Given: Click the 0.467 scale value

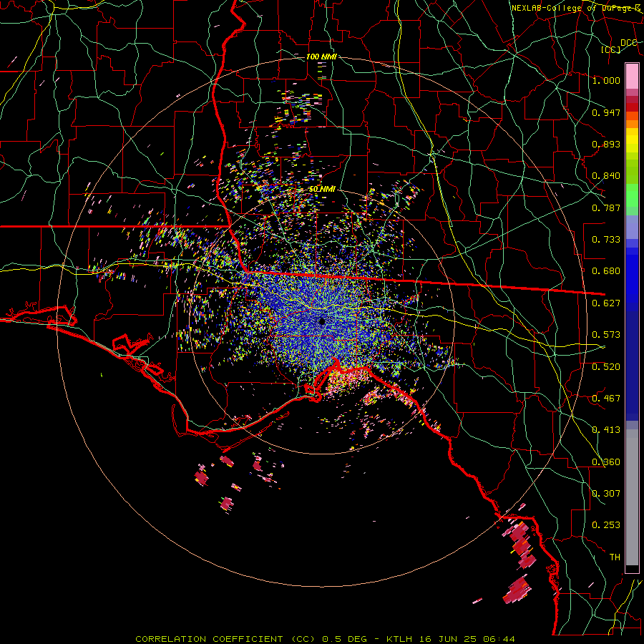Looking at the screenshot, I should (x=606, y=399).
